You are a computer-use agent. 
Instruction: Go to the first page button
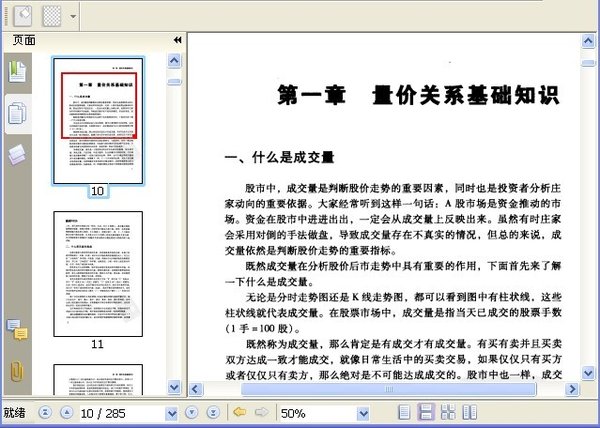45,412
